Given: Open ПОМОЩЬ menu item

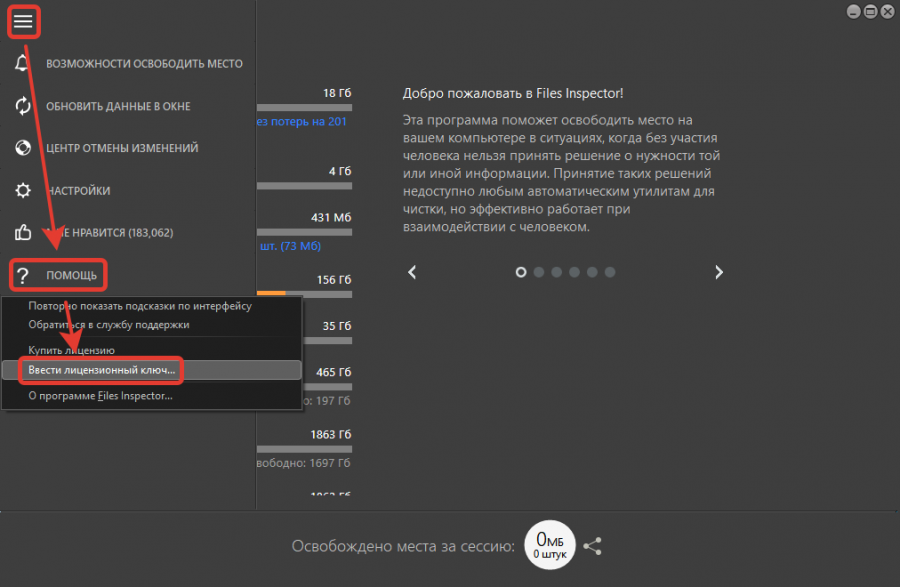Looking at the screenshot, I should point(71,275).
